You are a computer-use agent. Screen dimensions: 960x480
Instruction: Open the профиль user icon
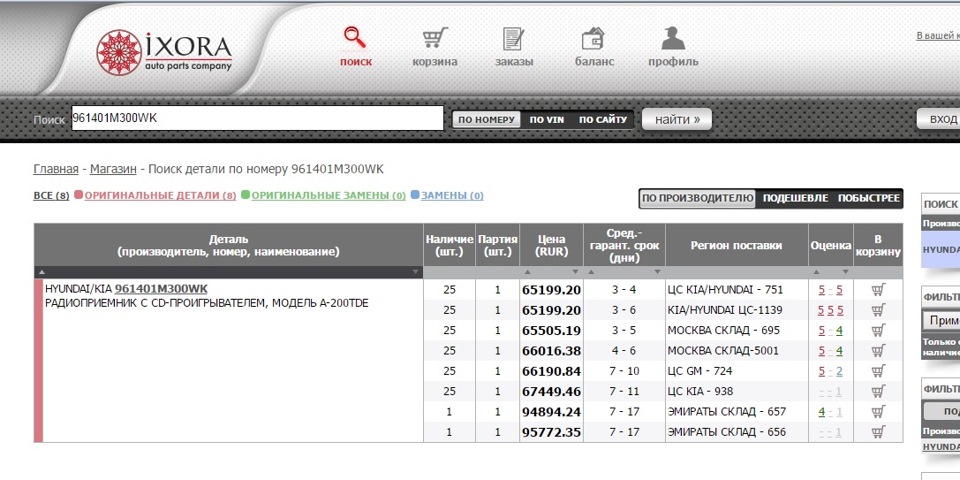673,39
